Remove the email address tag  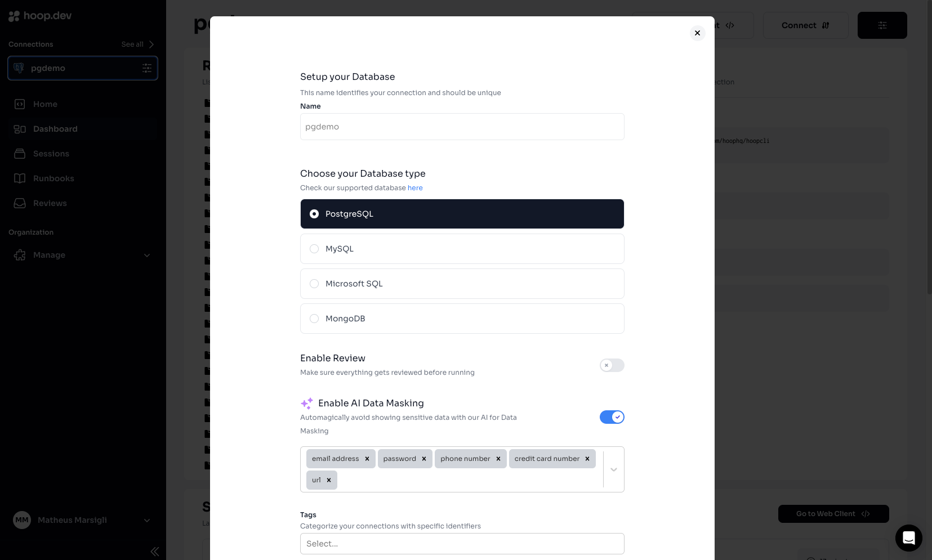click(x=367, y=459)
